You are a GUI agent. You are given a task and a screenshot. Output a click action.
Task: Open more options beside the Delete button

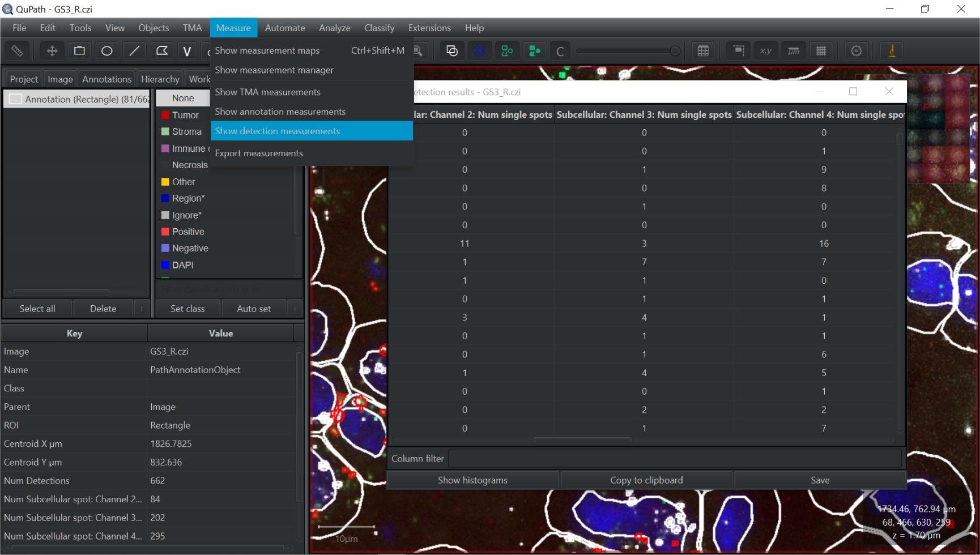[142, 309]
